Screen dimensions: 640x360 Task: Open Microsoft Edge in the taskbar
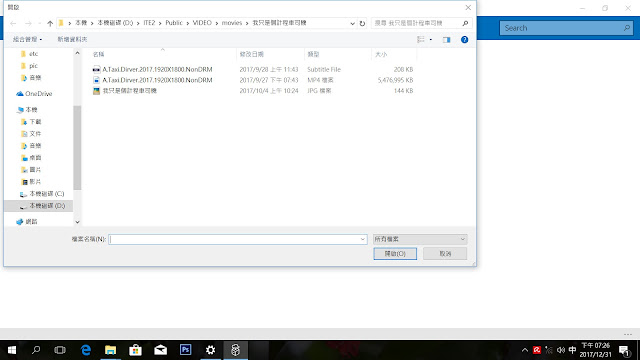coord(86,350)
